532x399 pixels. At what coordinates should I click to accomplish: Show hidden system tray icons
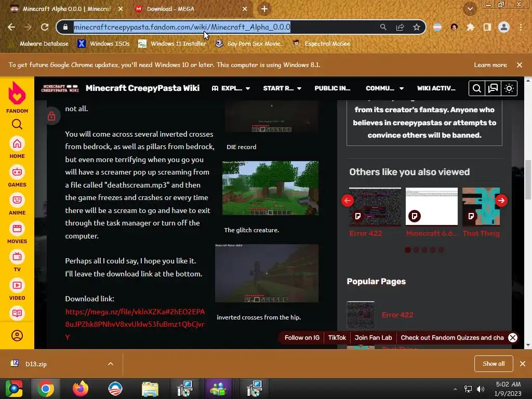[x=455, y=389]
